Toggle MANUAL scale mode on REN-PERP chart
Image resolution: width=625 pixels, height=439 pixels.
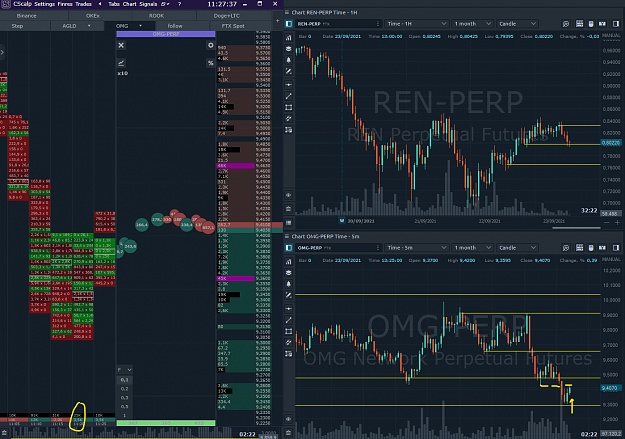611,35
